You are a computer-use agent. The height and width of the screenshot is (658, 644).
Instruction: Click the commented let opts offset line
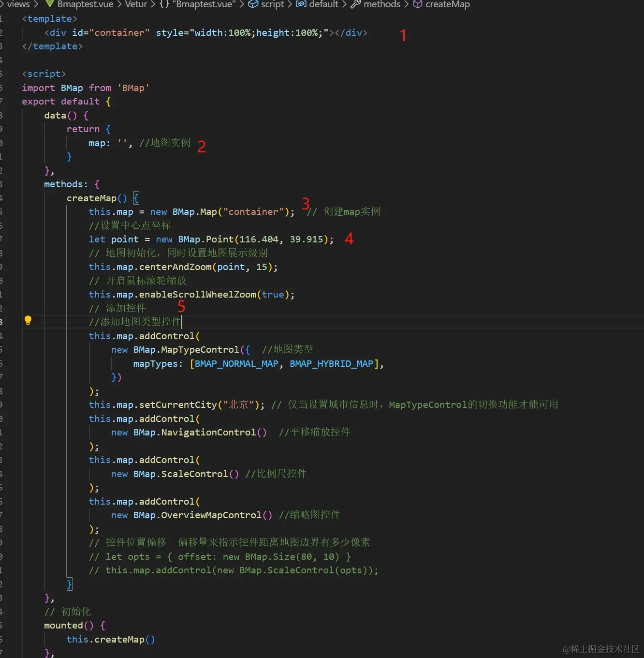coord(220,557)
